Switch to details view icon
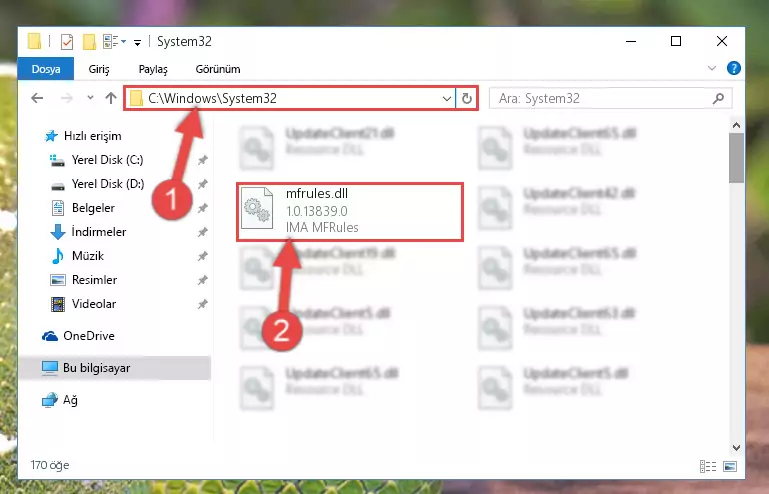This screenshot has width=769, height=494. (x=707, y=466)
